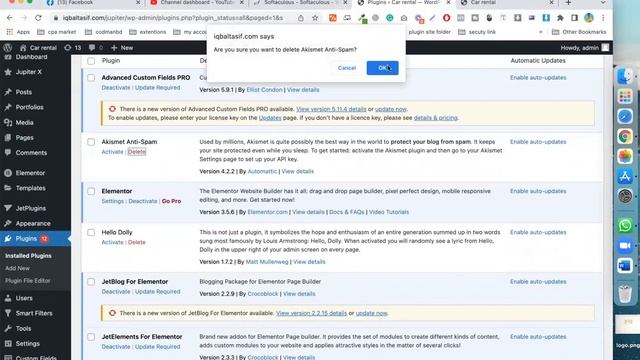The image size is (640, 360).
Task: Switch to the Facebook browser tab
Action: pyautogui.click(x=92, y=2)
